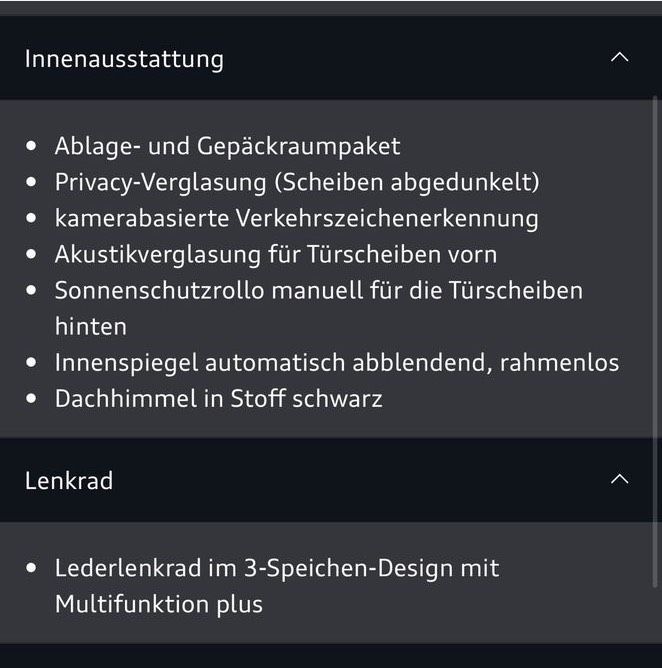This screenshot has height=668, width=662.
Task: Click kamerabasierte Verkehrszeichenerkennung item
Action: [x=296, y=218]
